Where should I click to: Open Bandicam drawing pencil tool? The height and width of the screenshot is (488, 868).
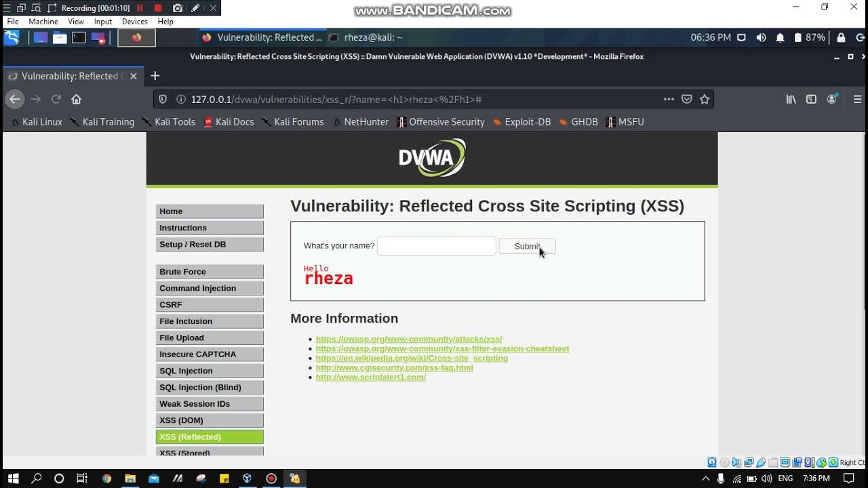click(195, 8)
